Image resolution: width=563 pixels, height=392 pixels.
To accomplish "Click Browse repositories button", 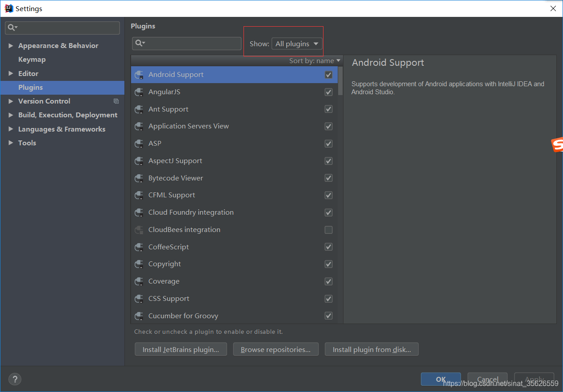I will [x=276, y=349].
